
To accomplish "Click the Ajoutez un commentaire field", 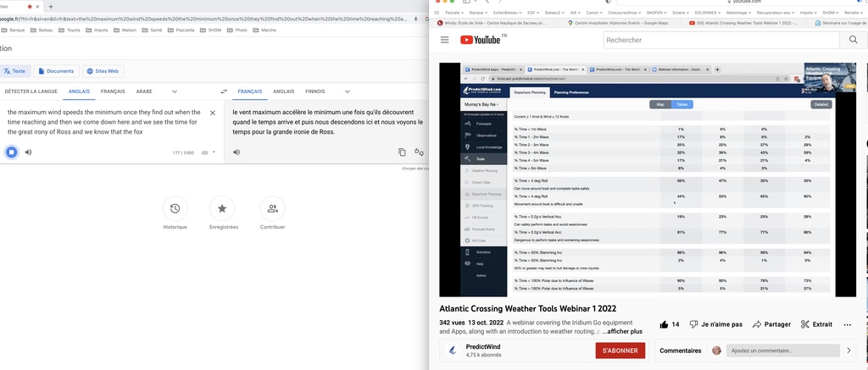I will [x=782, y=350].
